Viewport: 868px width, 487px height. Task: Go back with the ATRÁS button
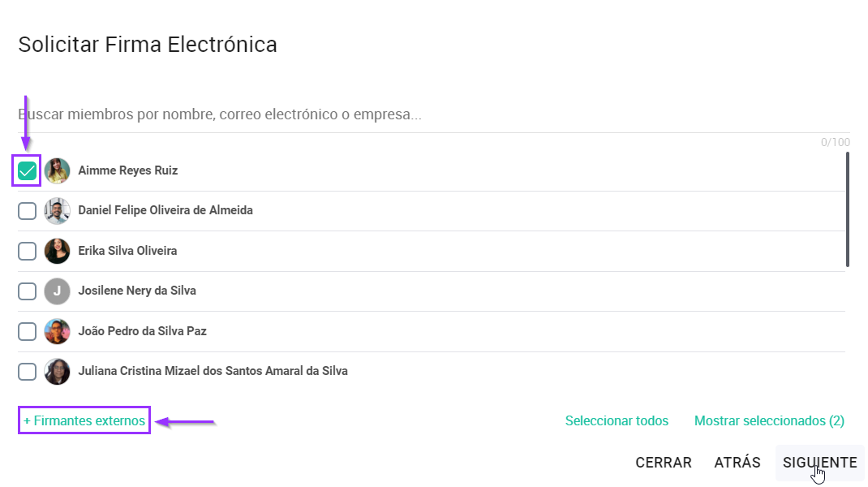coord(737,463)
